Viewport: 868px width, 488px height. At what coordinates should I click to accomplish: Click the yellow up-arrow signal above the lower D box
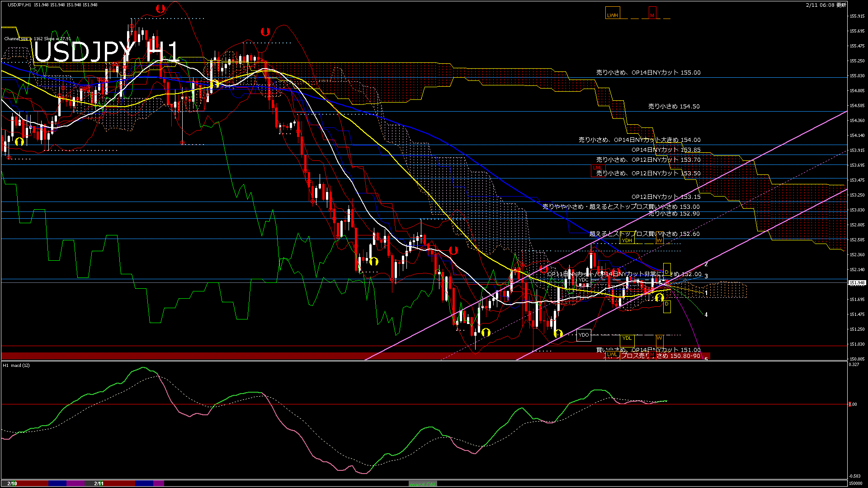click(659, 297)
